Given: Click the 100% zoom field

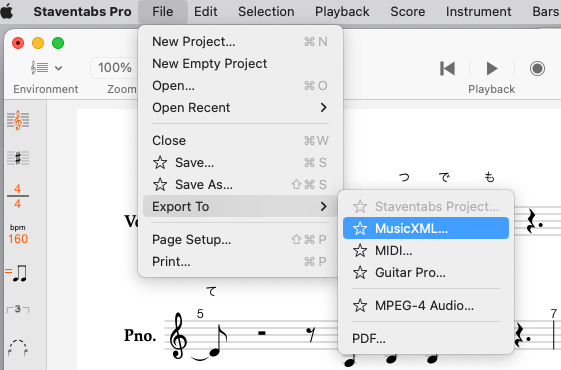Looking at the screenshot, I should (114, 68).
